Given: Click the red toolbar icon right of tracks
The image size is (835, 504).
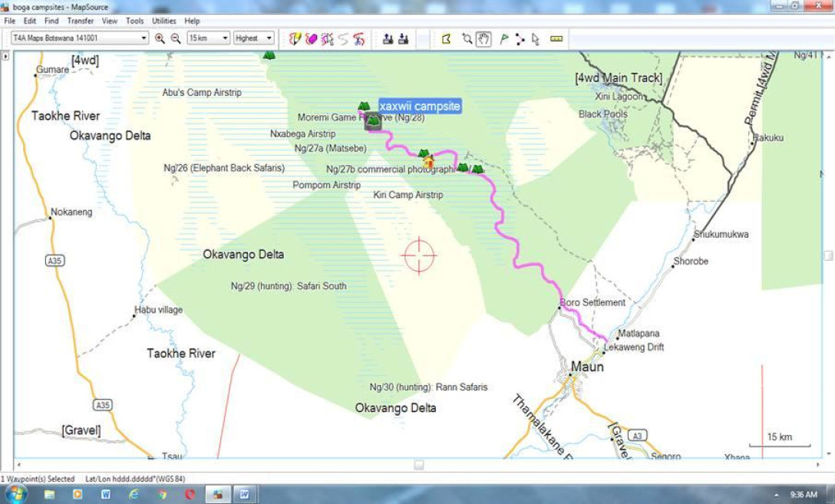Looking at the screenshot, I should 359,38.
